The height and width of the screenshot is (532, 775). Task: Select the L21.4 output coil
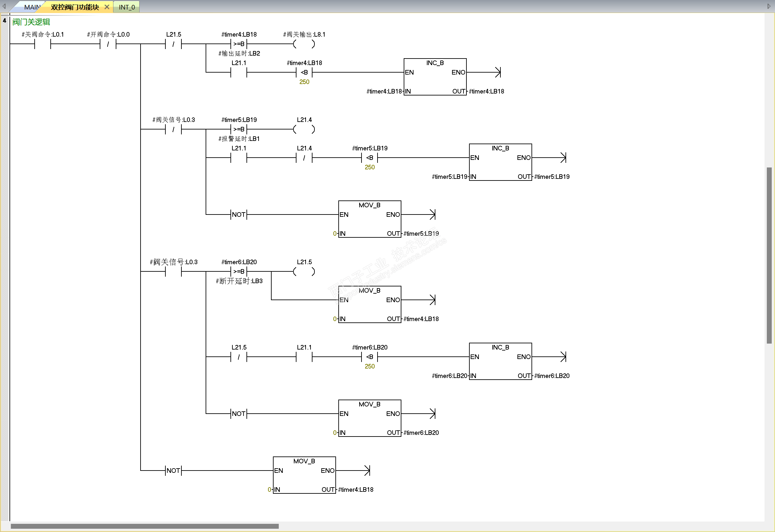[x=304, y=129]
